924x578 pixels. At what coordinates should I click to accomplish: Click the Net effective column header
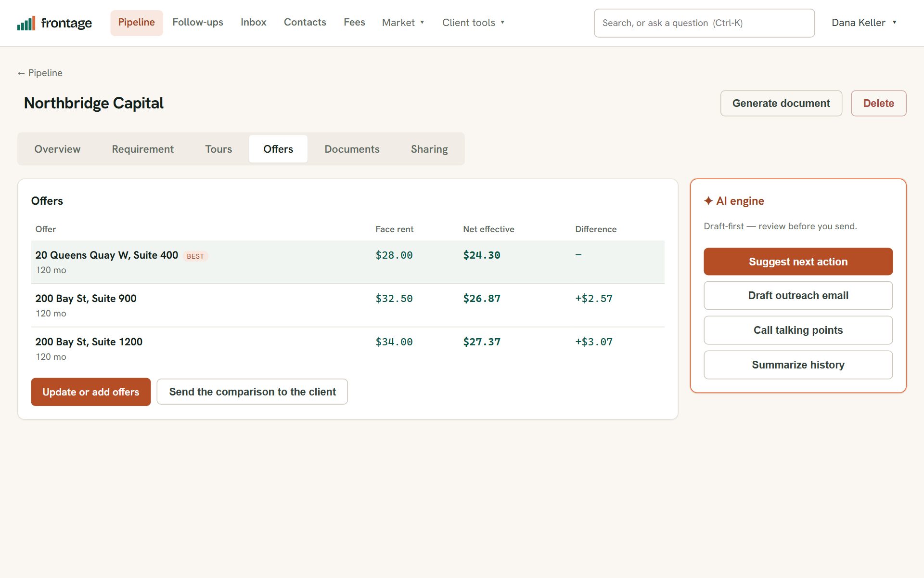tap(488, 229)
